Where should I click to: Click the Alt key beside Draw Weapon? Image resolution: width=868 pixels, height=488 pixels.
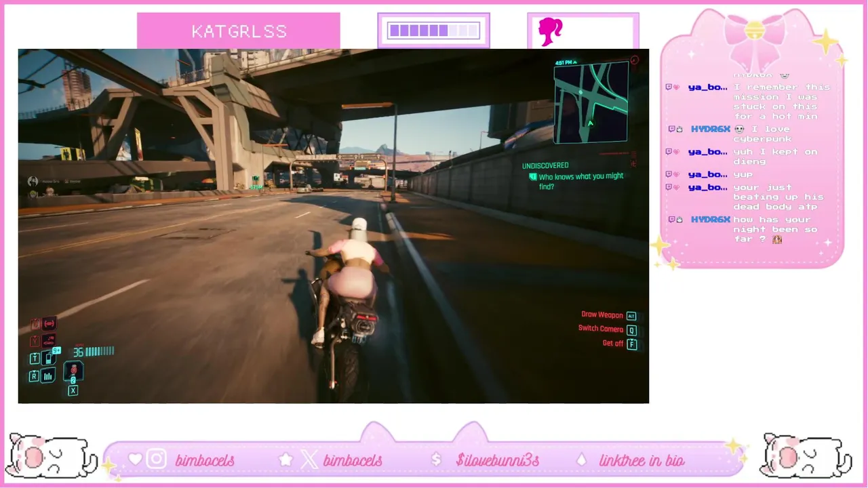tap(631, 316)
